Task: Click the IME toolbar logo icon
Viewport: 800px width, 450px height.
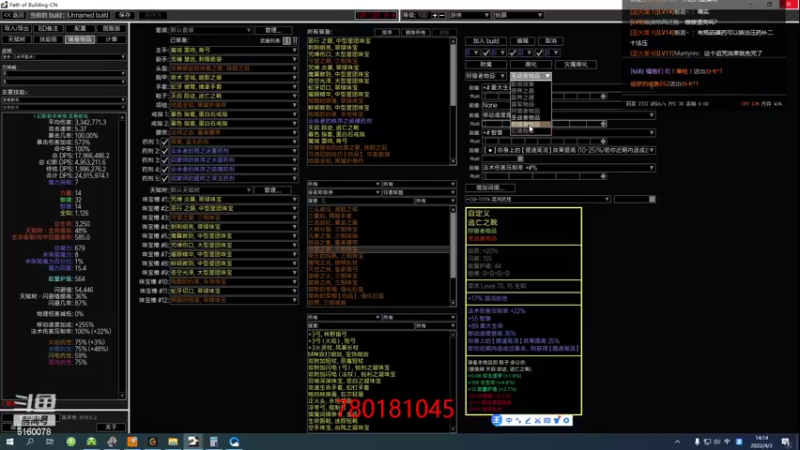Action: 496,420
